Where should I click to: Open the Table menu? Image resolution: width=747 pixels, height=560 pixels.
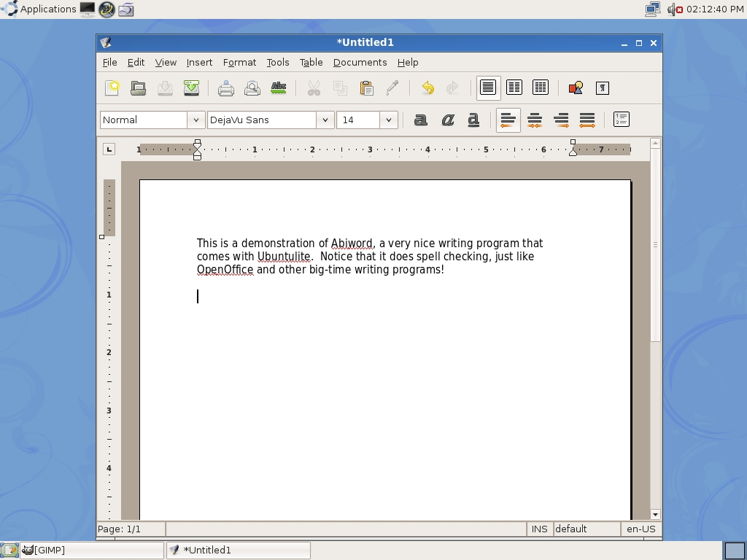coord(311,63)
